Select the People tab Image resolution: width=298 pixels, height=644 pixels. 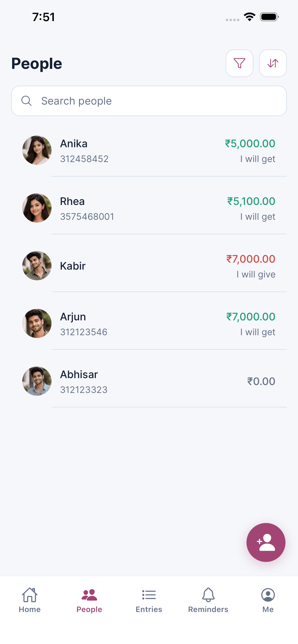coord(89,600)
